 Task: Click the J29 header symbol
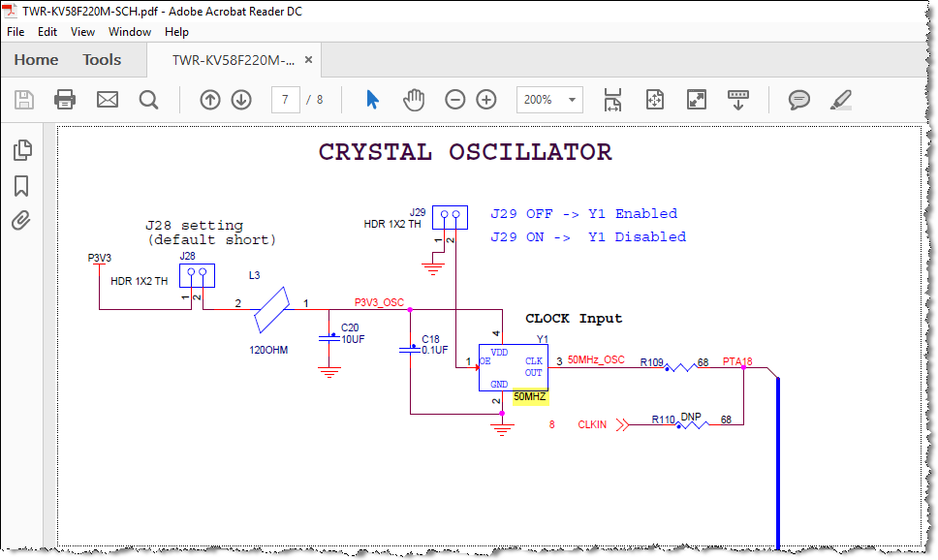[450, 217]
